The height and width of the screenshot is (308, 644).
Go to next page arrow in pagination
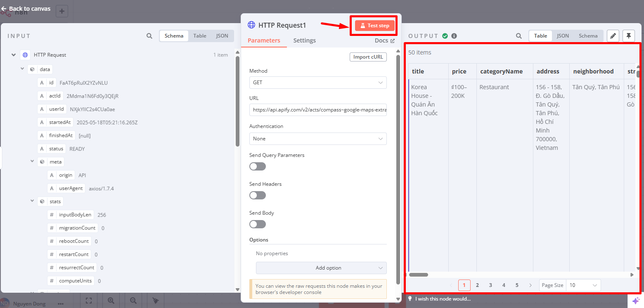click(530, 285)
